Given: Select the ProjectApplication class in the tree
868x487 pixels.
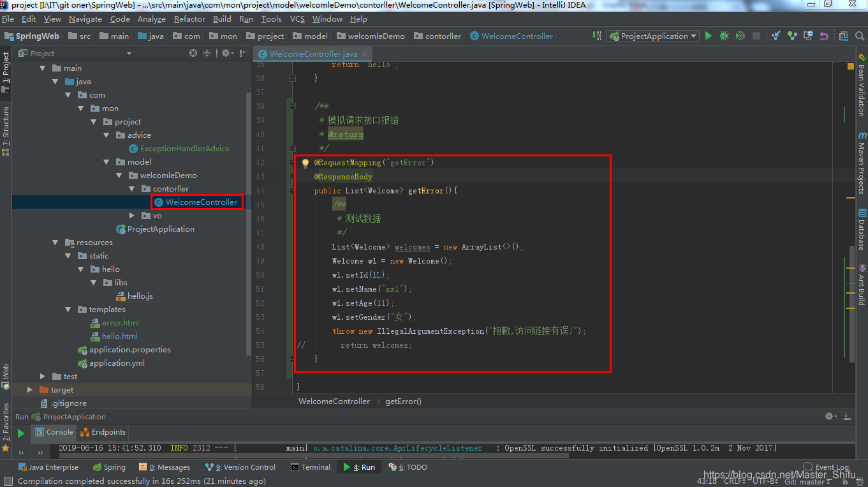Looking at the screenshot, I should coord(155,229).
